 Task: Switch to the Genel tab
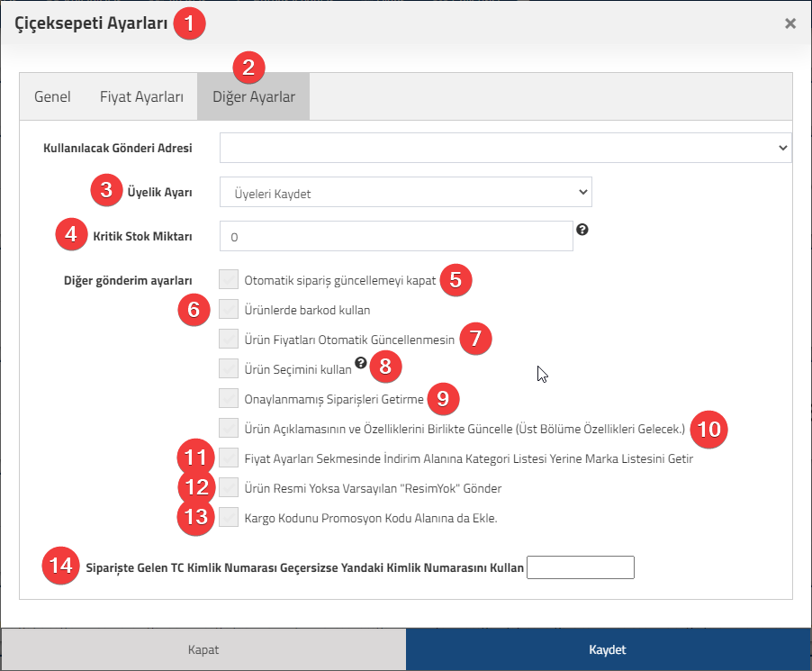(52, 97)
